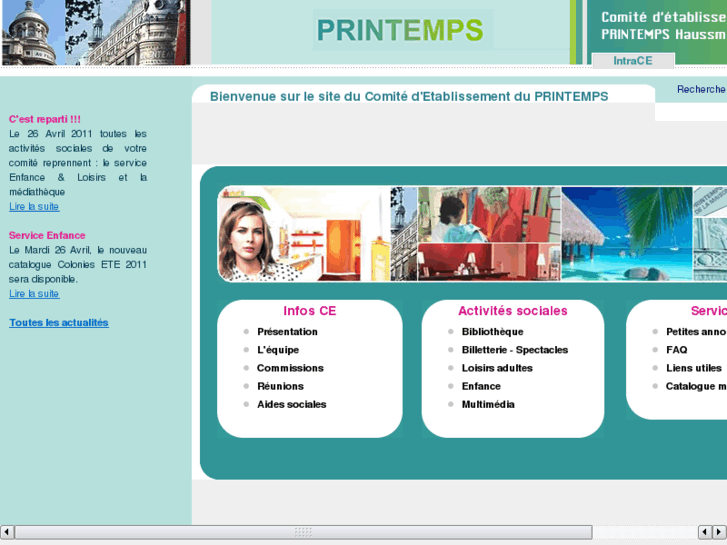Click the 'Infos CE' heading
The height and width of the screenshot is (545, 727).
click(310, 311)
